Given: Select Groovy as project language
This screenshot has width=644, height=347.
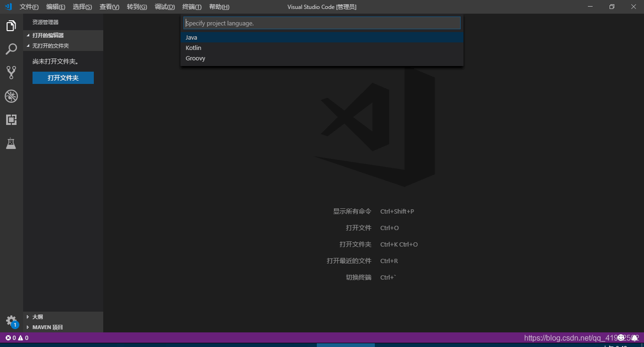Looking at the screenshot, I should coord(322,58).
